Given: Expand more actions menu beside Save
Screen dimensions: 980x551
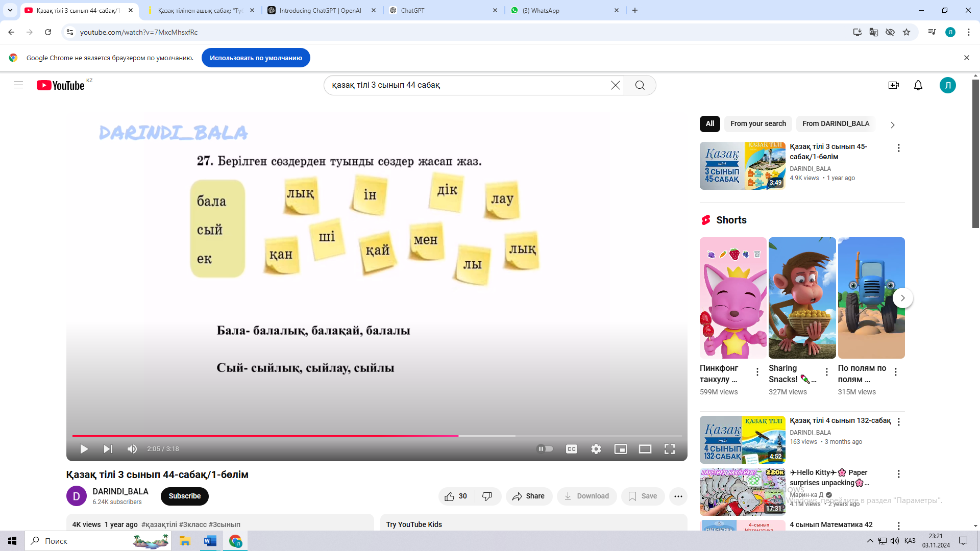Looking at the screenshot, I should click(678, 496).
